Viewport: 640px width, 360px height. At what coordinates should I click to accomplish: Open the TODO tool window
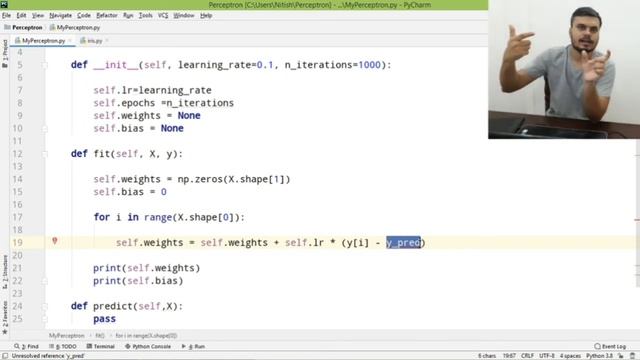tap(63, 346)
